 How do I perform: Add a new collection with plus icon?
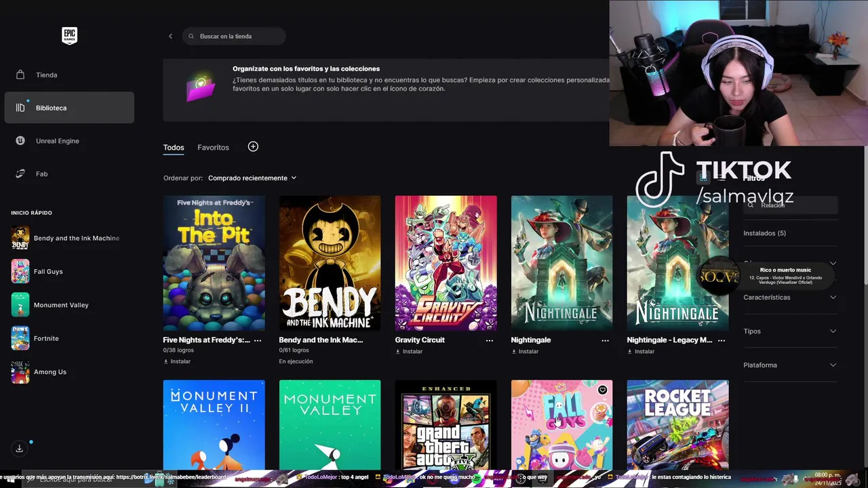coord(253,146)
